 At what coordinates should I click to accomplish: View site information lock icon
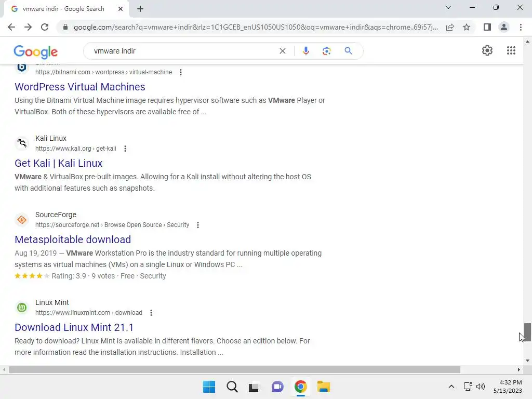click(65, 27)
